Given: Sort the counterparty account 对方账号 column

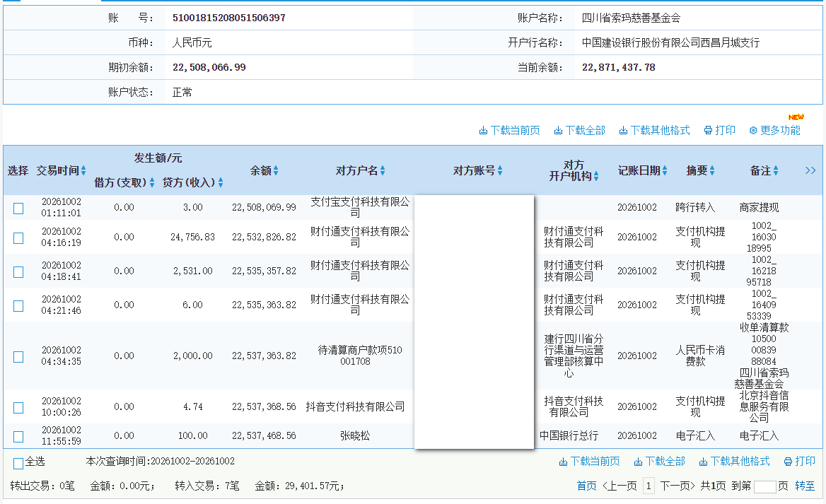Looking at the screenshot, I should coord(500,170).
